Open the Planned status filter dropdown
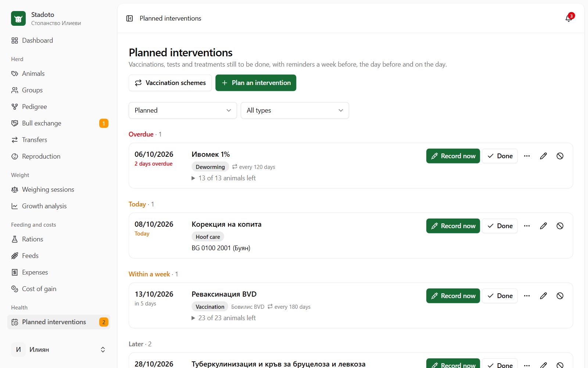Screen dimensions: 588x368 [x=183, y=110]
